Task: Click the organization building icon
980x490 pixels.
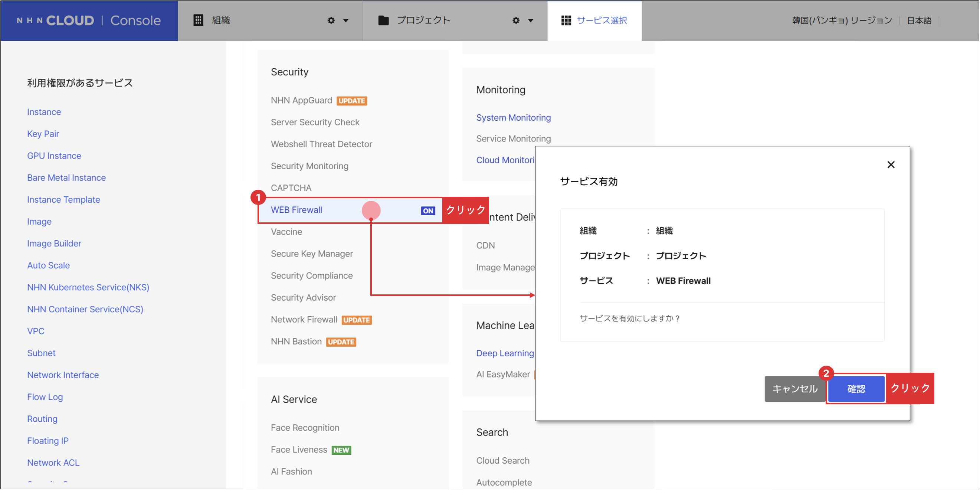Action: [x=198, y=20]
